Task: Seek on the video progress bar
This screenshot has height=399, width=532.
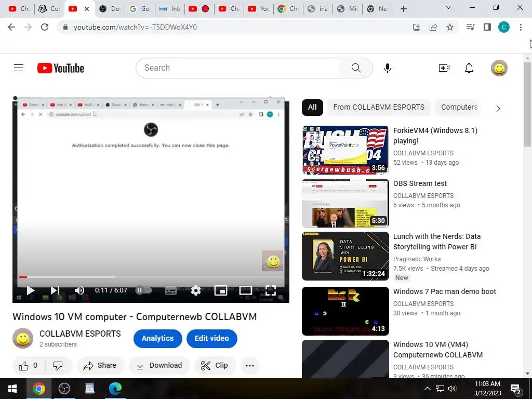Action: [x=151, y=277]
